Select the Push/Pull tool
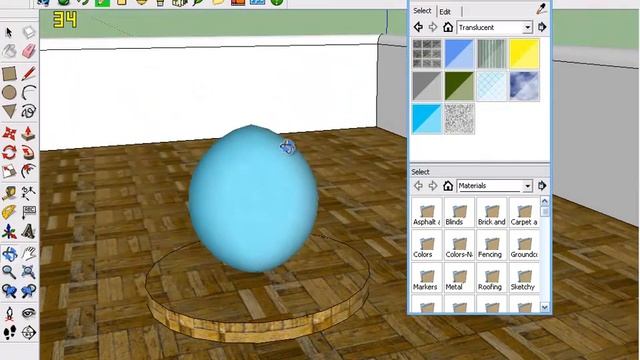The height and width of the screenshot is (360, 640). point(28,133)
